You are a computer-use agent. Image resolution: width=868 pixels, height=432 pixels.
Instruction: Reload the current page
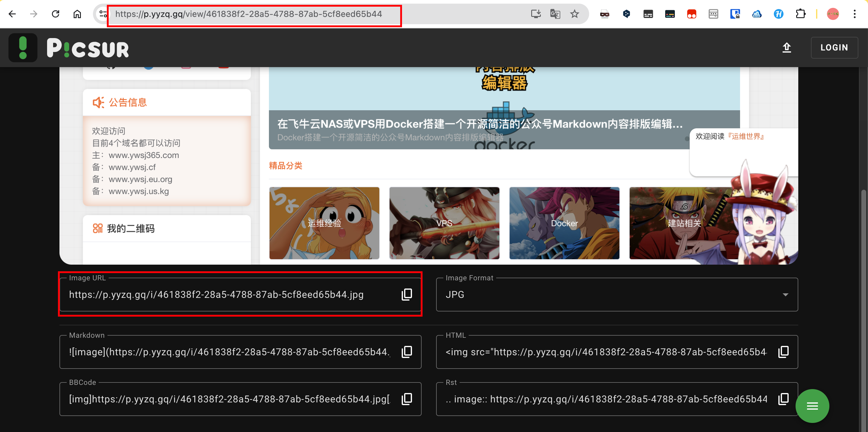(56, 14)
